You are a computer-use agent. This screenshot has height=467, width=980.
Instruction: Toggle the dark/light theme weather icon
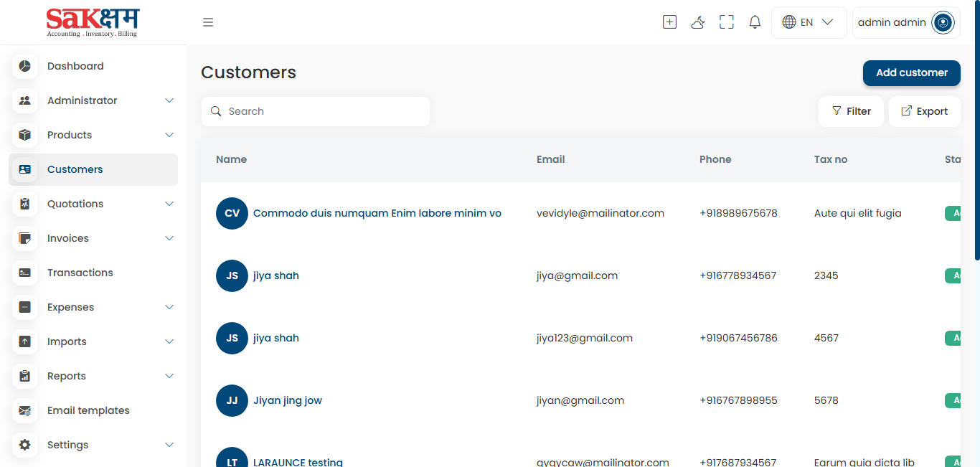[x=698, y=22]
